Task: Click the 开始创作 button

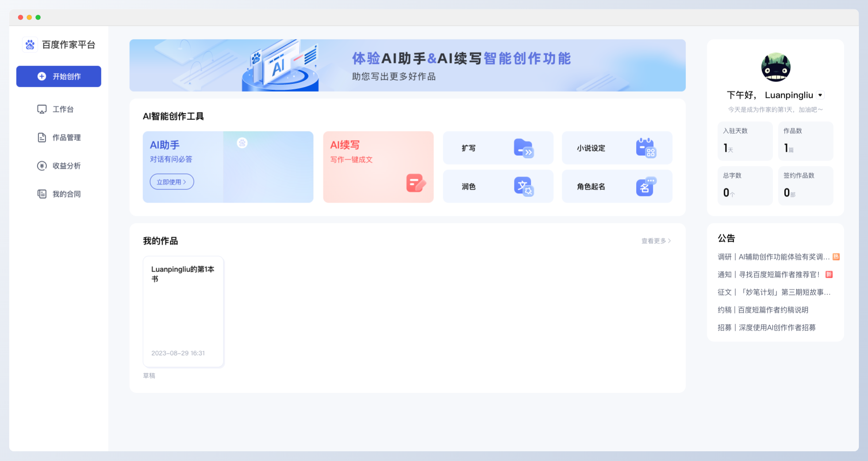Action: tap(58, 76)
